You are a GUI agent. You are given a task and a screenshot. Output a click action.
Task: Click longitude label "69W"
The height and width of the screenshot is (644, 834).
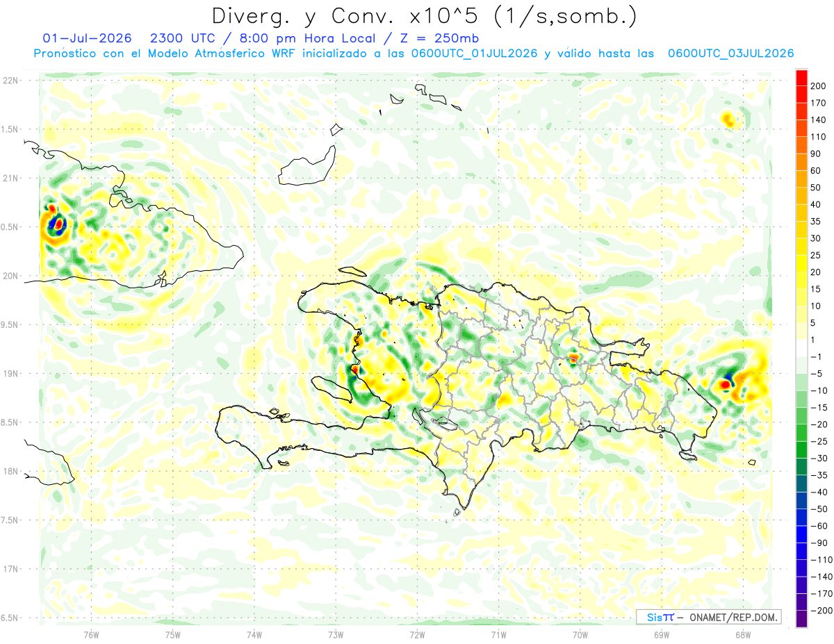[662, 635]
